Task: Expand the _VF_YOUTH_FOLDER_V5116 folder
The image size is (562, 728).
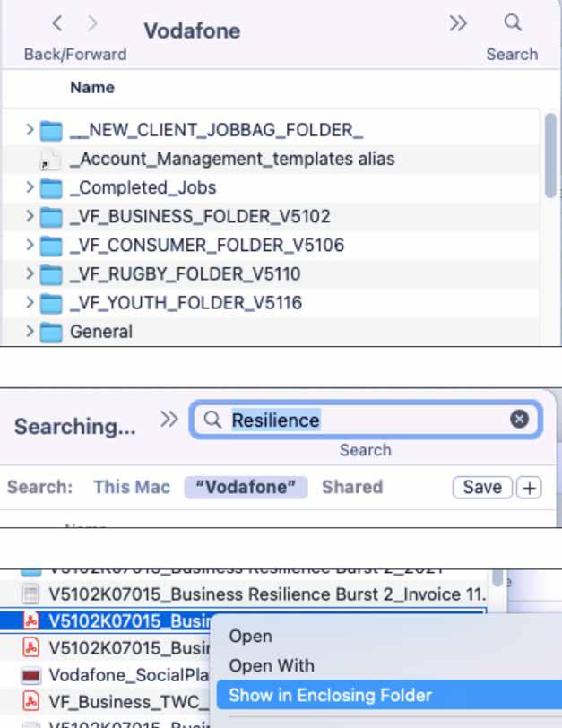Action: coord(30,302)
